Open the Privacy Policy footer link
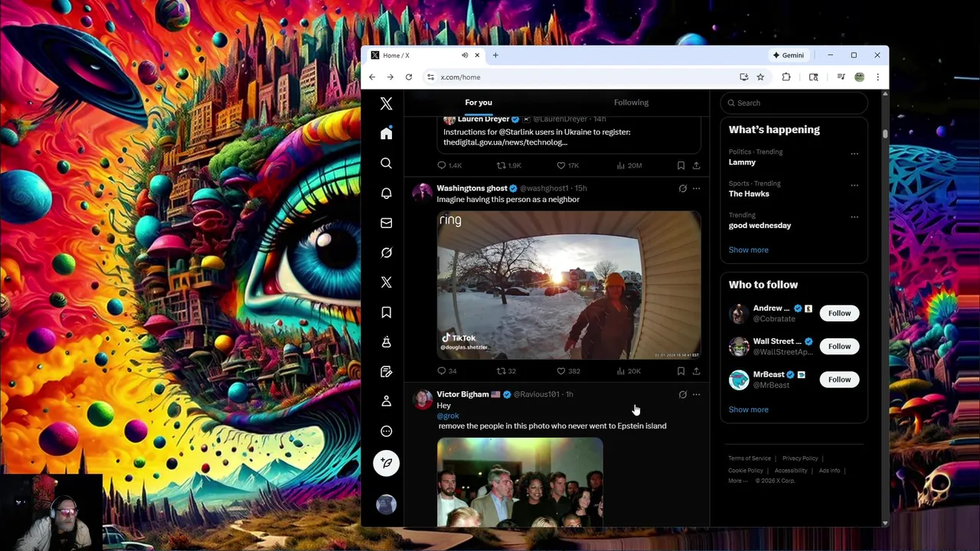 click(800, 458)
